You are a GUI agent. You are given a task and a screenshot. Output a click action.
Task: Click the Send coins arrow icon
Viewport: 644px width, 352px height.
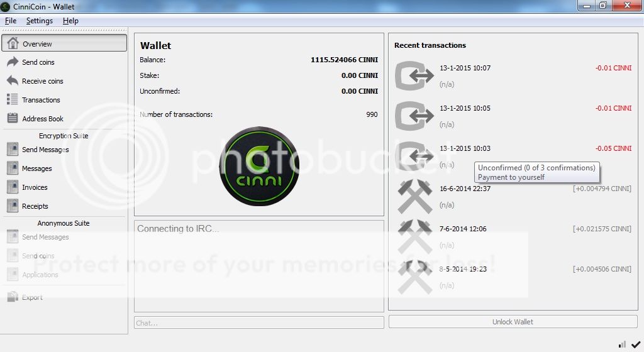click(13, 62)
